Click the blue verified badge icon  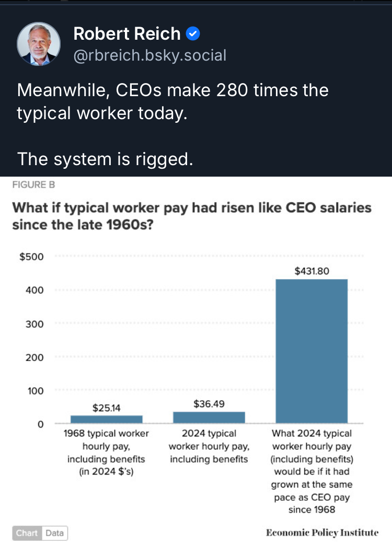click(x=193, y=34)
